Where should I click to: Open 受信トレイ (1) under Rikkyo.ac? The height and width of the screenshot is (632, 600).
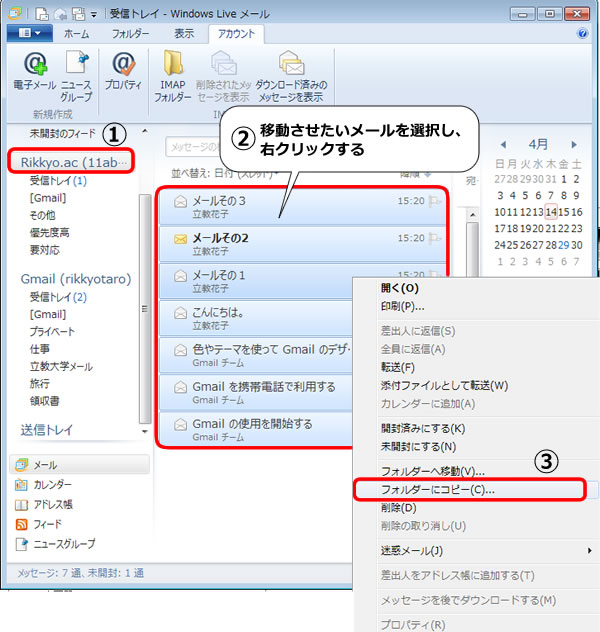(x=58, y=181)
